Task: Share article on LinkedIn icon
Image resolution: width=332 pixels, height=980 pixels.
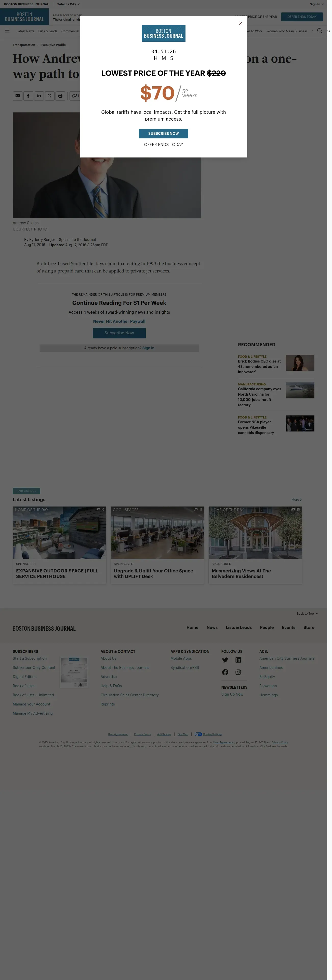Action: 39,96
